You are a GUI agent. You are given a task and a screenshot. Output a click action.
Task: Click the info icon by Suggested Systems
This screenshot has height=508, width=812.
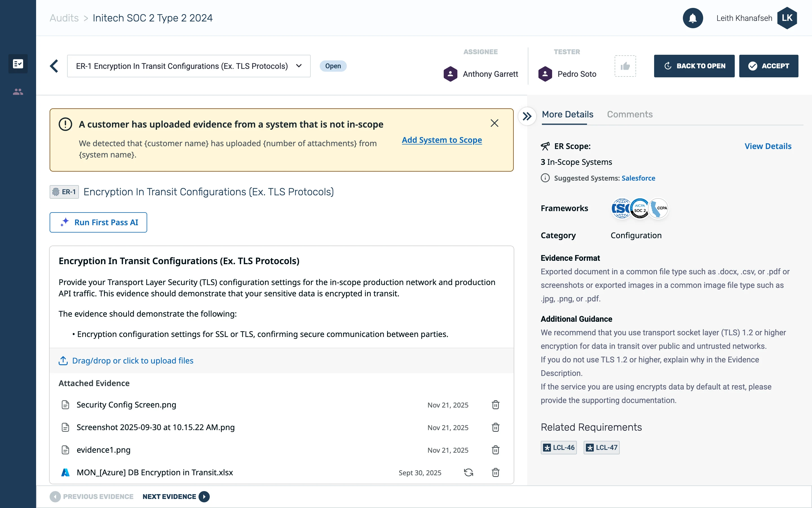pyautogui.click(x=545, y=178)
